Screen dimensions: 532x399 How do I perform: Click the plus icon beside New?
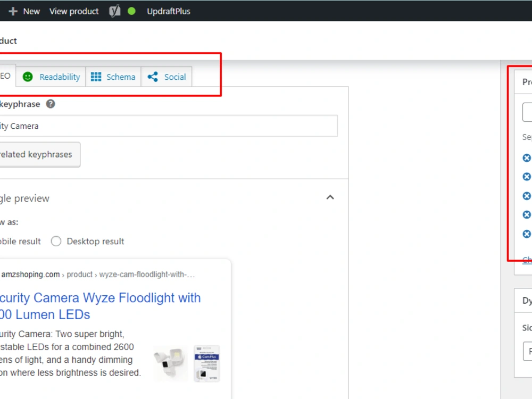click(x=13, y=11)
